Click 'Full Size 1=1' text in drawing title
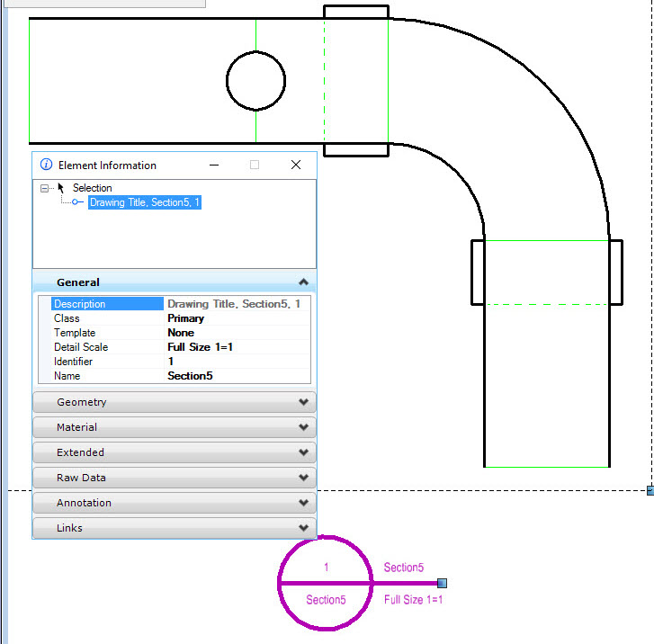Screen dimensions: 654x644 click(413, 600)
